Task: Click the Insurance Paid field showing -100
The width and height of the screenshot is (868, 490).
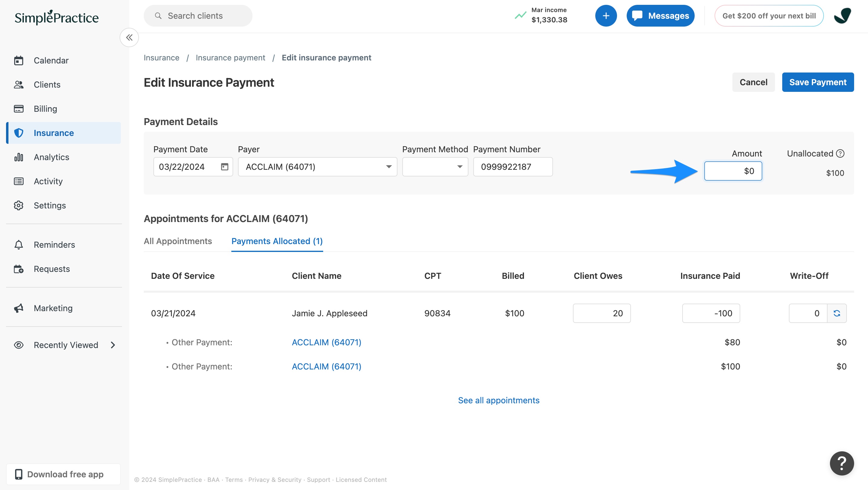Action: [711, 313]
